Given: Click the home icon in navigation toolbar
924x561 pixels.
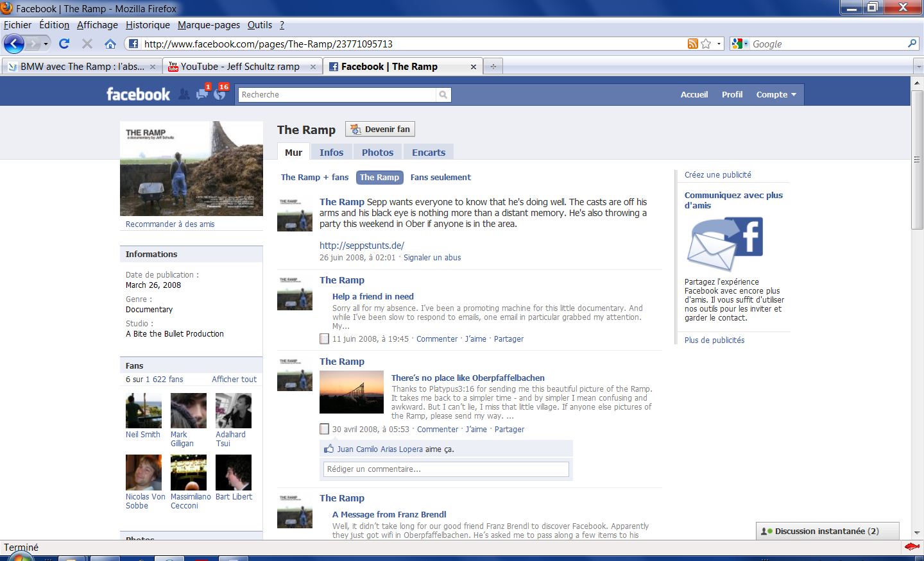Looking at the screenshot, I should coord(110,44).
